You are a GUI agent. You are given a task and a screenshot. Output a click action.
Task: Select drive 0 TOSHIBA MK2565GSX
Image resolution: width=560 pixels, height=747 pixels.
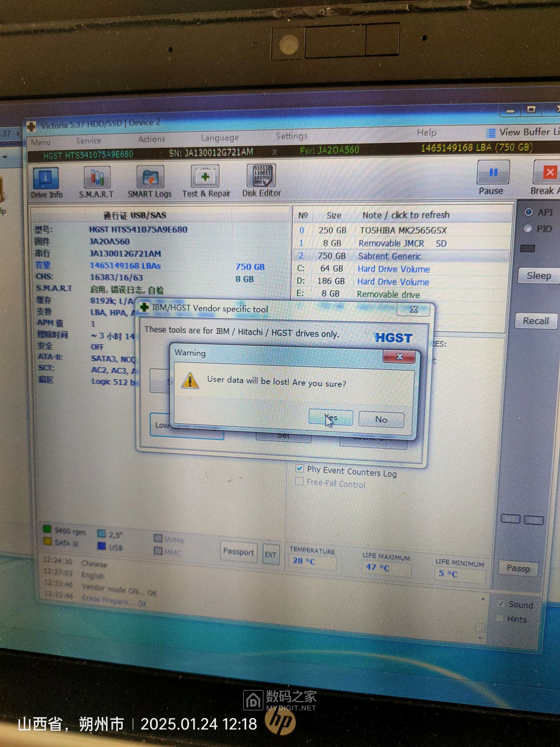click(x=402, y=230)
